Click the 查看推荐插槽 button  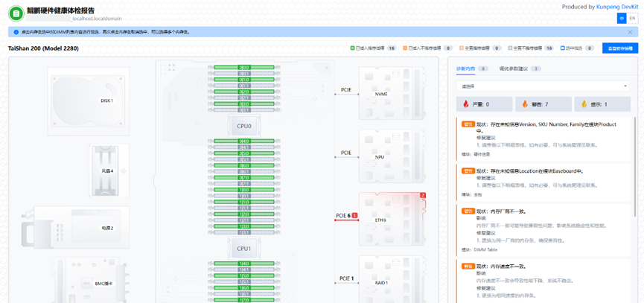pyautogui.click(x=619, y=48)
